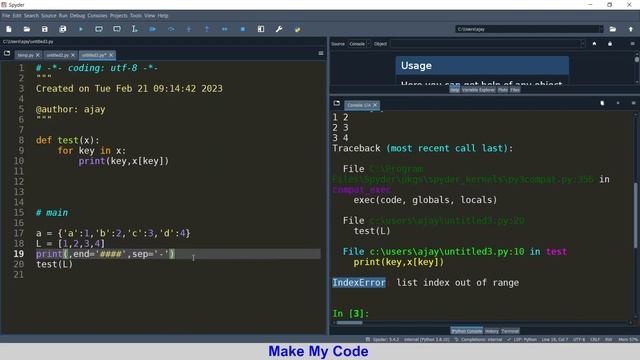Save the current file

coord(45,29)
